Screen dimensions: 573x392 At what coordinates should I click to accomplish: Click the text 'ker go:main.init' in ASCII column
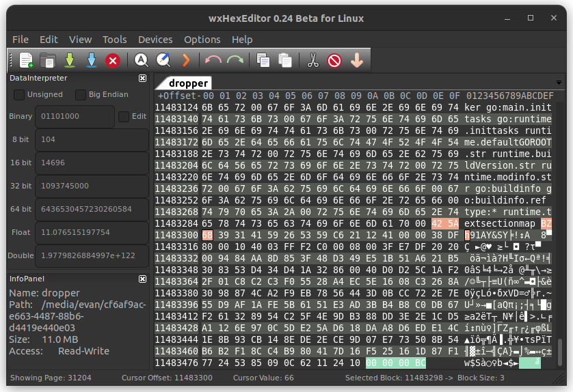click(507, 107)
